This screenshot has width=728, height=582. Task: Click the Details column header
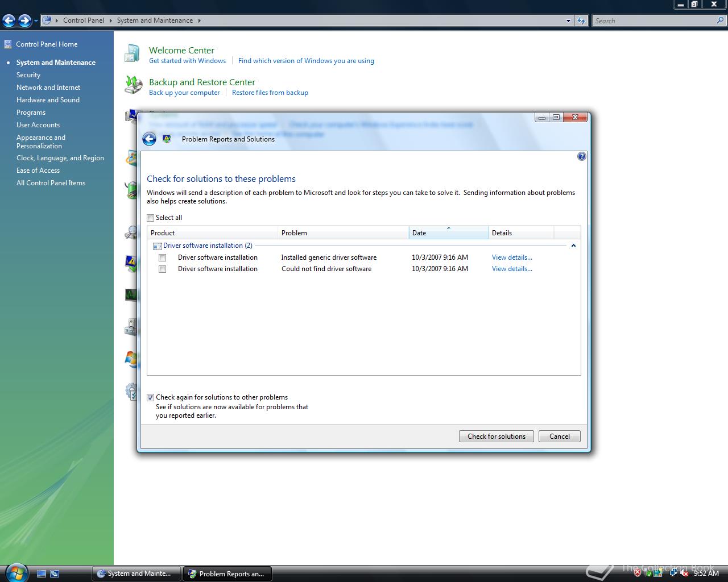click(x=521, y=232)
